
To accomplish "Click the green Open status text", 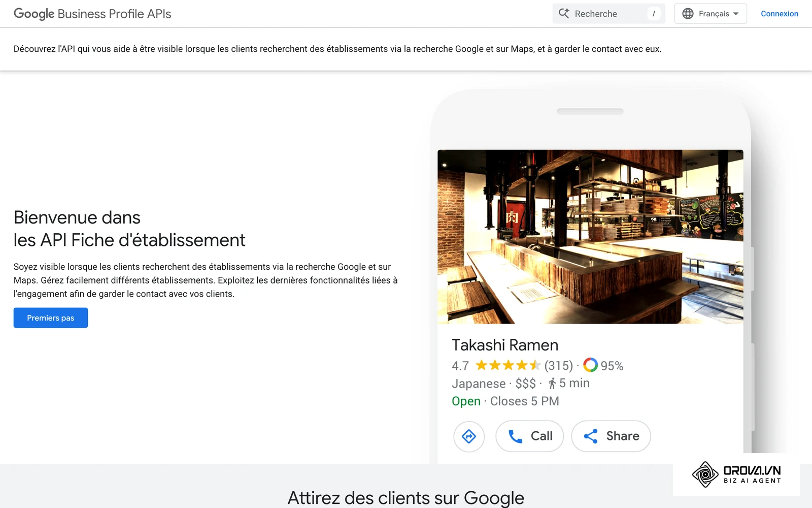I will point(466,401).
